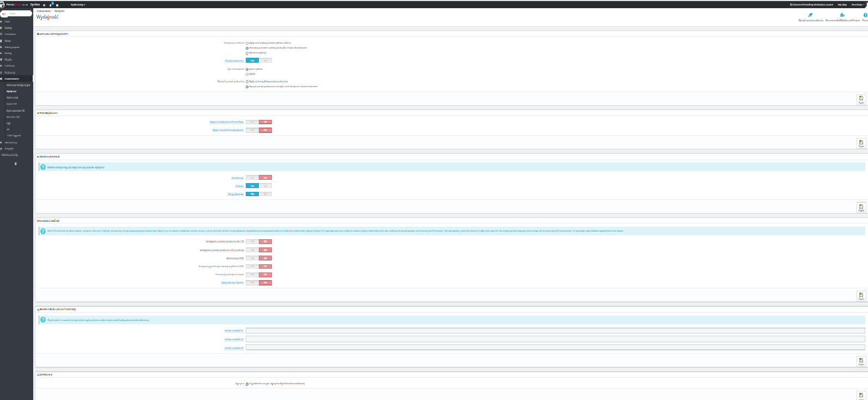Select the mcrypt Rijndael algorithm radio option
This screenshot has width=868, height=400.
point(247,384)
